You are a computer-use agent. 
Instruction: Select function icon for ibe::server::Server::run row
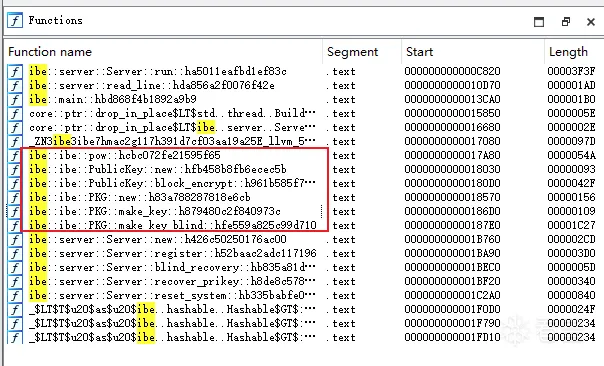pos(15,72)
